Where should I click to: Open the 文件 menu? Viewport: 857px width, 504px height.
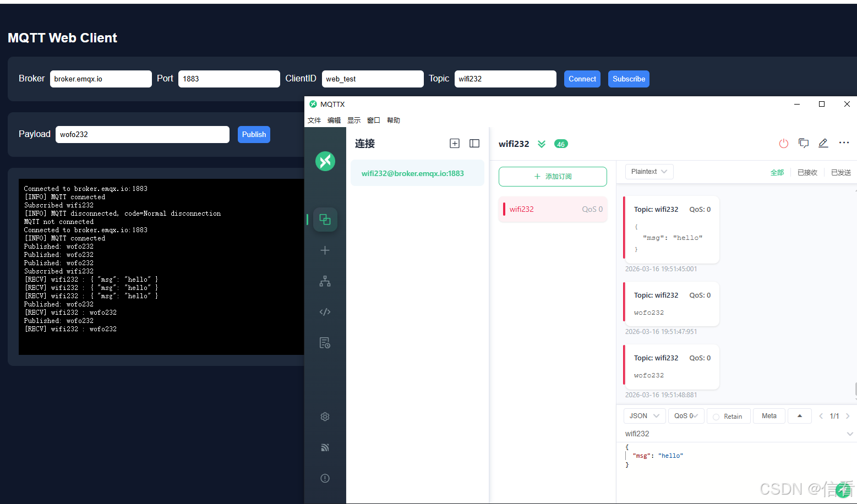[314, 120]
